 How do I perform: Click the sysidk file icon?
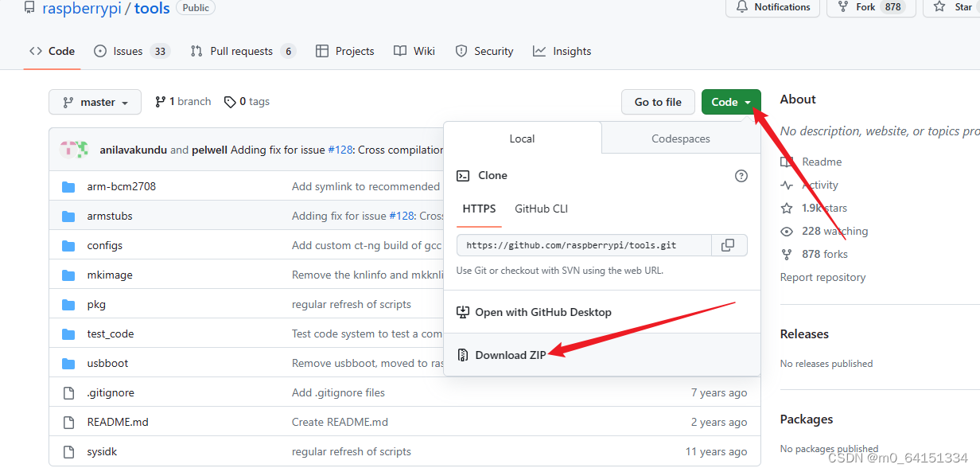[68, 452]
